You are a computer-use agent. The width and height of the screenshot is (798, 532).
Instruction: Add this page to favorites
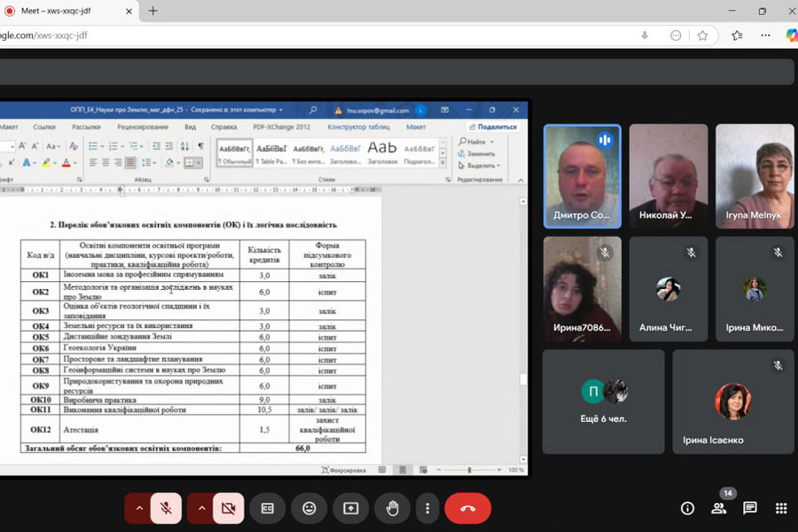(x=702, y=35)
